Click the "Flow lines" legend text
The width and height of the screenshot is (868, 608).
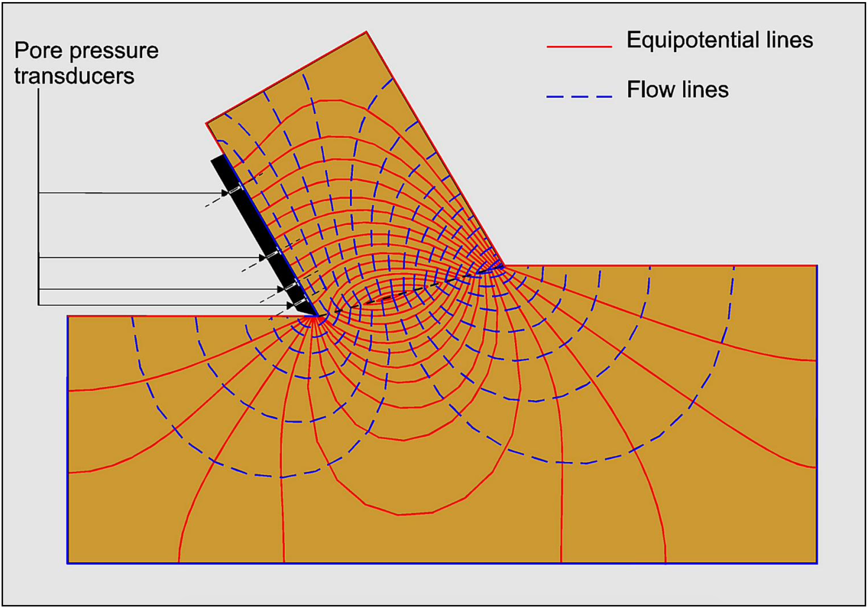pyautogui.click(x=677, y=90)
